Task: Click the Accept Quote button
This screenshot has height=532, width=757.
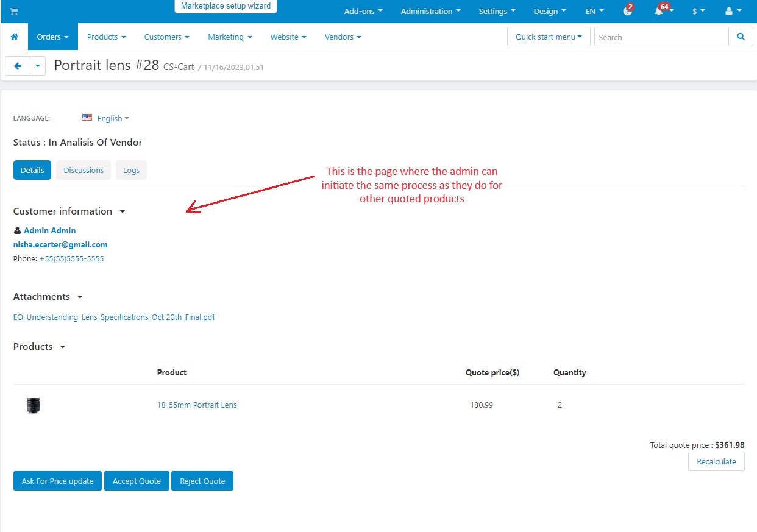Action: (x=137, y=481)
